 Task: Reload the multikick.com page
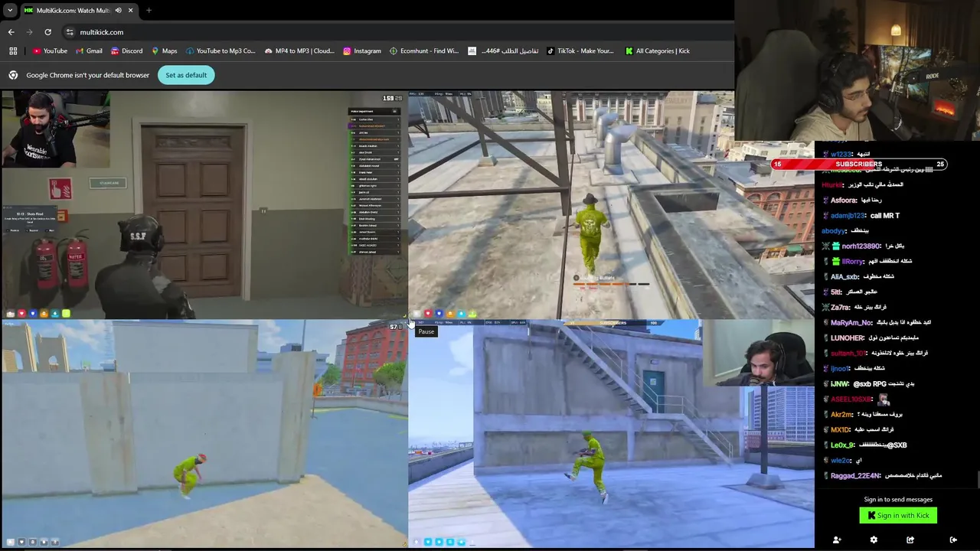tap(47, 32)
